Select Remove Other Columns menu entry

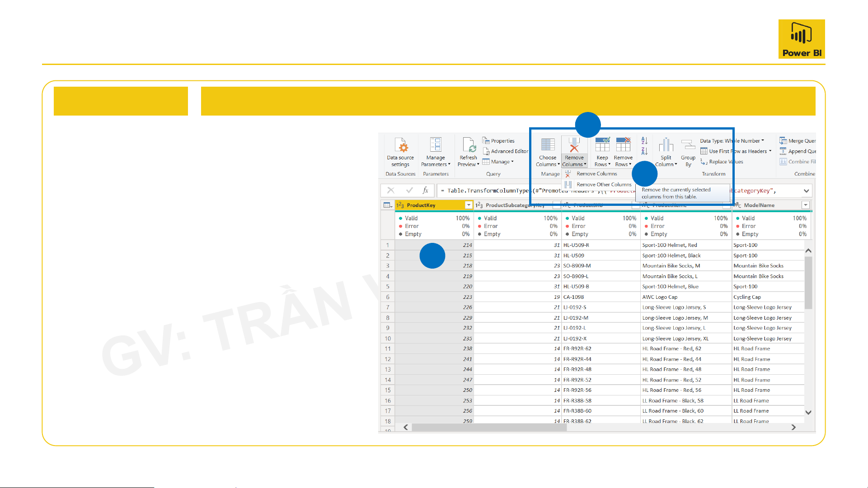604,185
